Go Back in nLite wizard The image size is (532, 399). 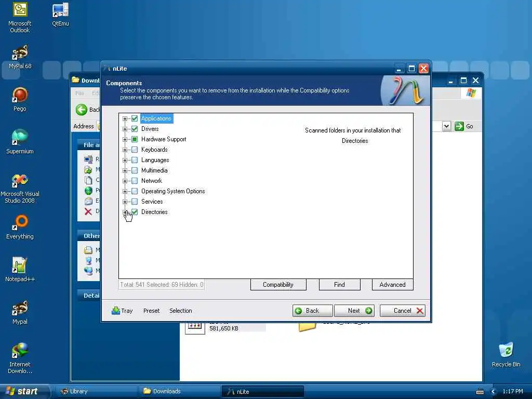(312, 311)
